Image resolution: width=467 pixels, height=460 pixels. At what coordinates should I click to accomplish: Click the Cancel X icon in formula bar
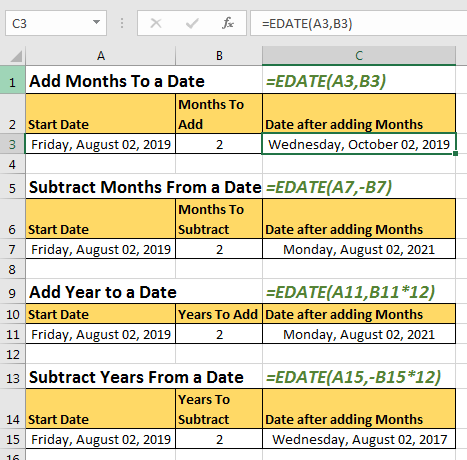[x=156, y=23]
